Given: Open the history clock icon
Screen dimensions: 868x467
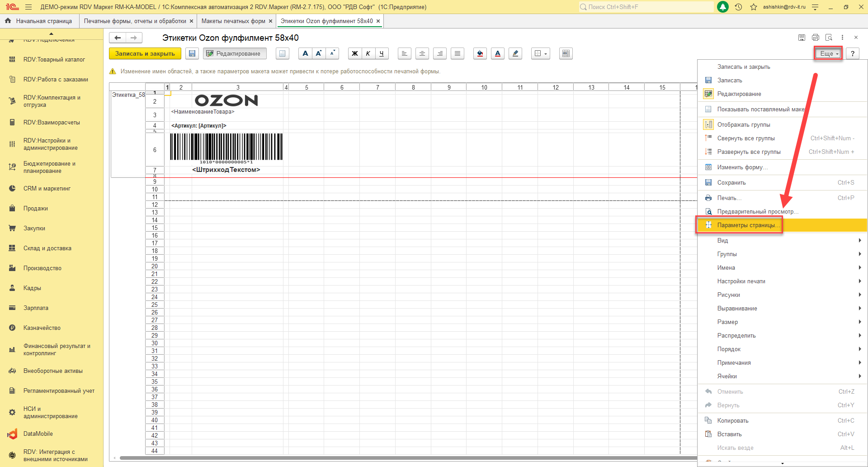Looking at the screenshot, I should (x=738, y=7).
